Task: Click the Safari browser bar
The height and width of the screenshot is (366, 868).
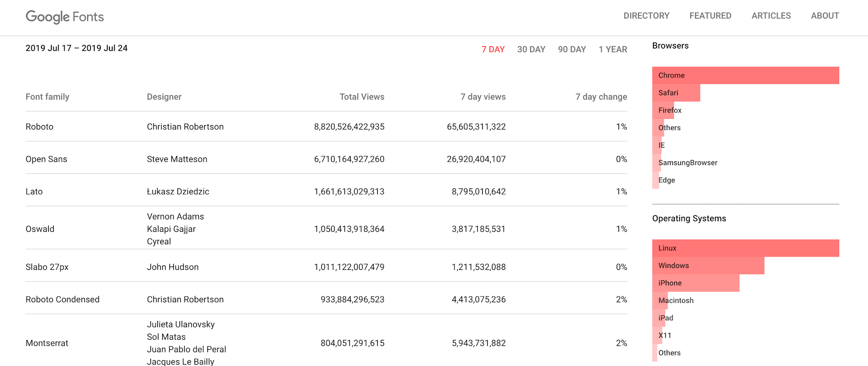Action: pos(676,93)
